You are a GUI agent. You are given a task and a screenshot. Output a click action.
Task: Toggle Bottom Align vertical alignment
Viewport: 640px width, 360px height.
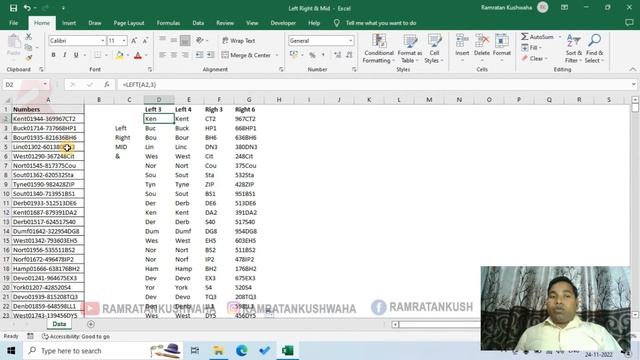click(185, 40)
